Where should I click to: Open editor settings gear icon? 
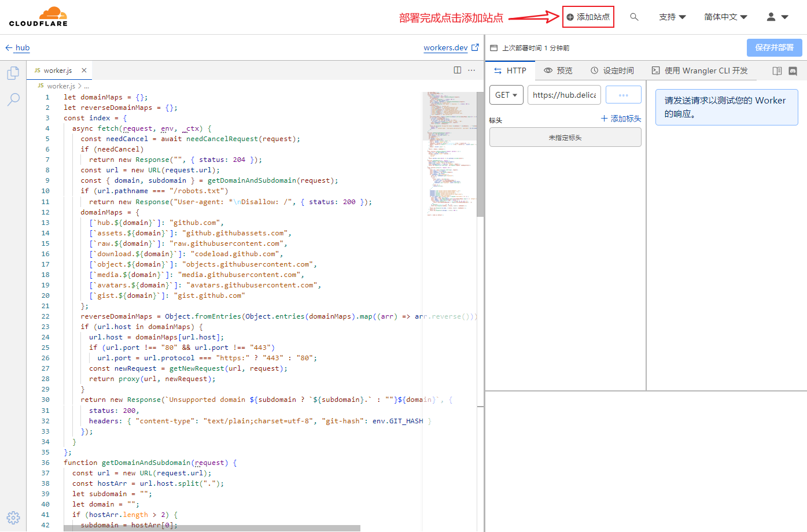click(x=13, y=518)
